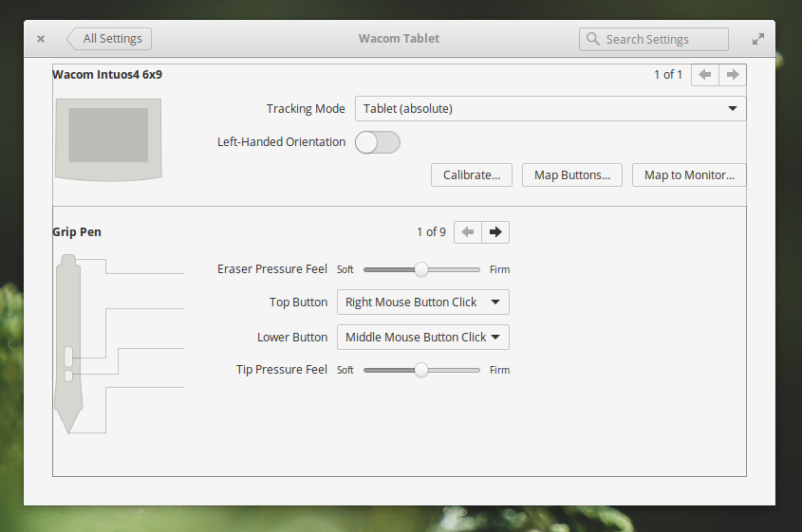Show next tablet with right arrow
The image size is (802, 532).
click(x=733, y=75)
